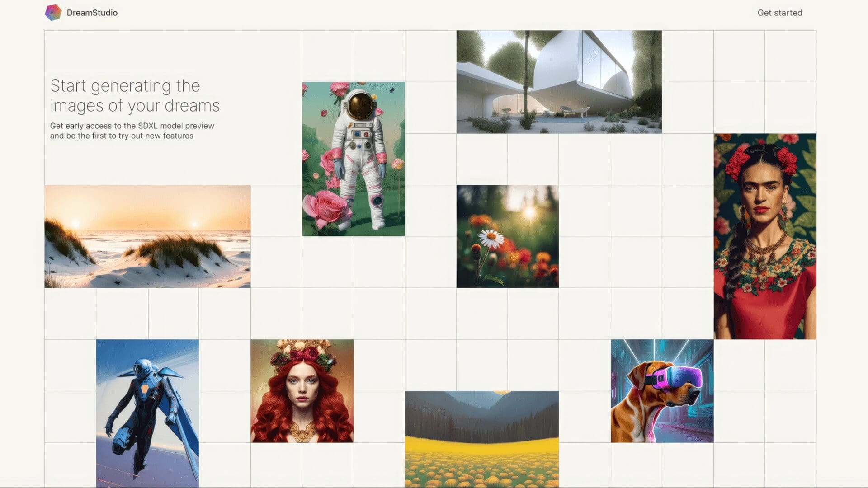
Task: Open the dog wearing VR headset image
Action: 662,391
